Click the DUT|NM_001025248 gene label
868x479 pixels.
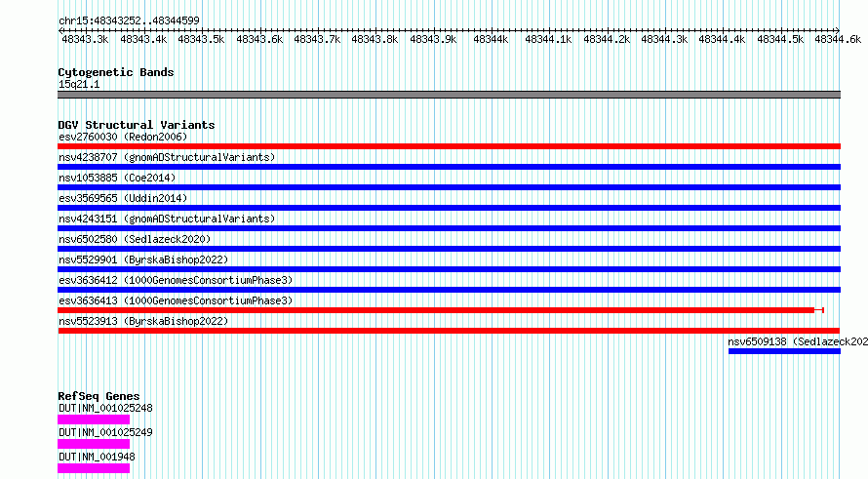click(x=105, y=408)
